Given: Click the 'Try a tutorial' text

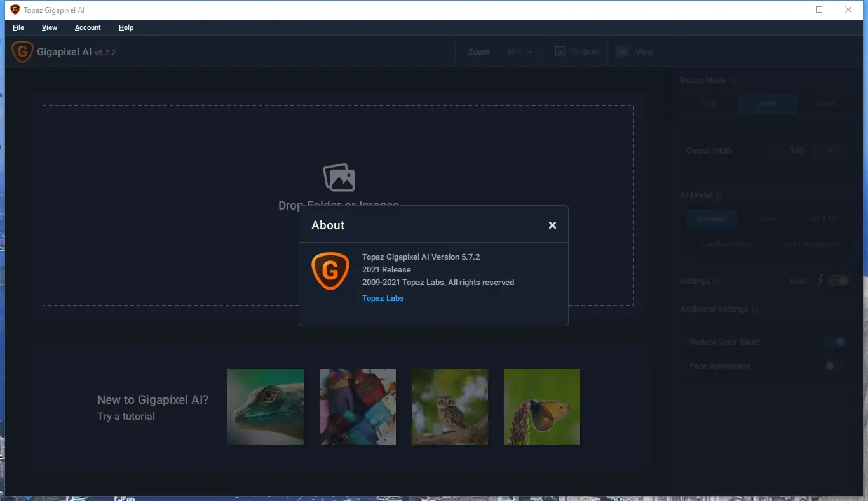Looking at the screenshot, I should (126, 417).
